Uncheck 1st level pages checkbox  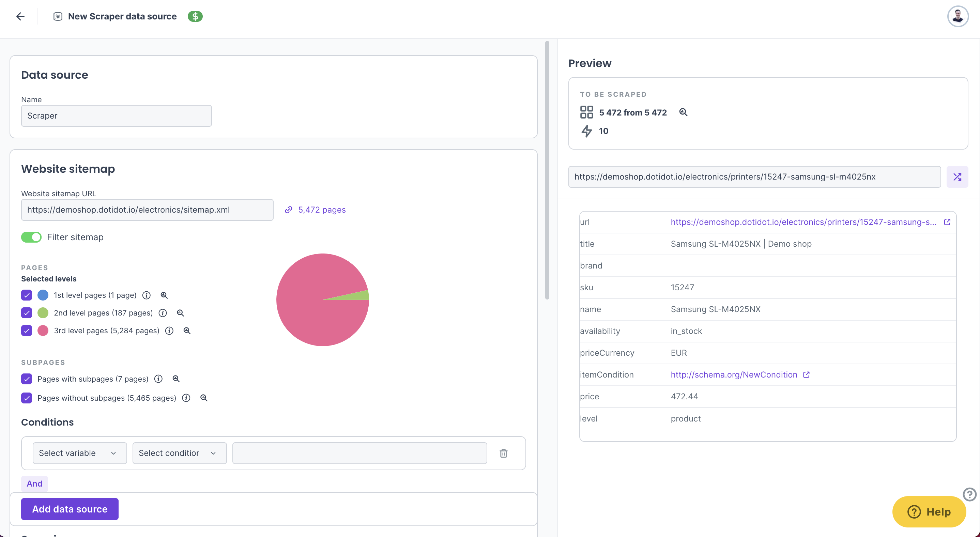[x=27, y=295]
